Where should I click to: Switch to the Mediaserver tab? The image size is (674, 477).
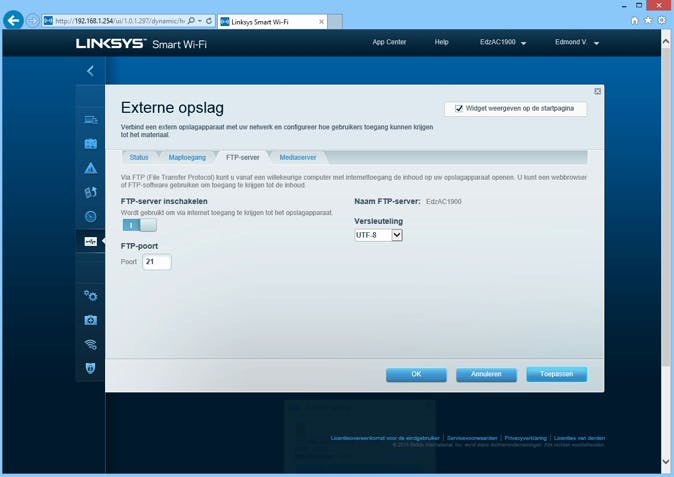[x=297, y=157]
